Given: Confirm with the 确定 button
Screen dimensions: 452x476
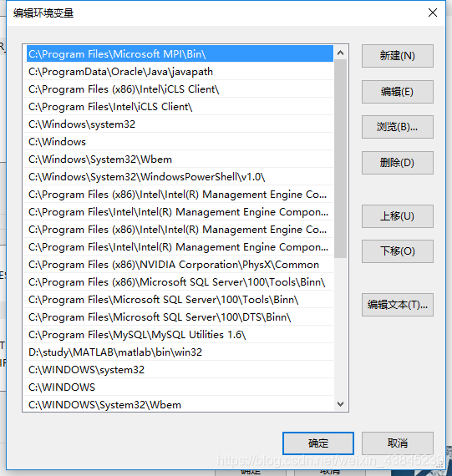Looking at the screenshot, I should click(318, 443).
